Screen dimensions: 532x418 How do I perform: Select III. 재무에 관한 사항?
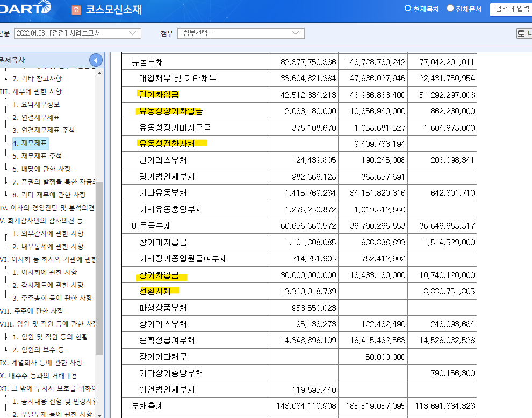point(31,91)
